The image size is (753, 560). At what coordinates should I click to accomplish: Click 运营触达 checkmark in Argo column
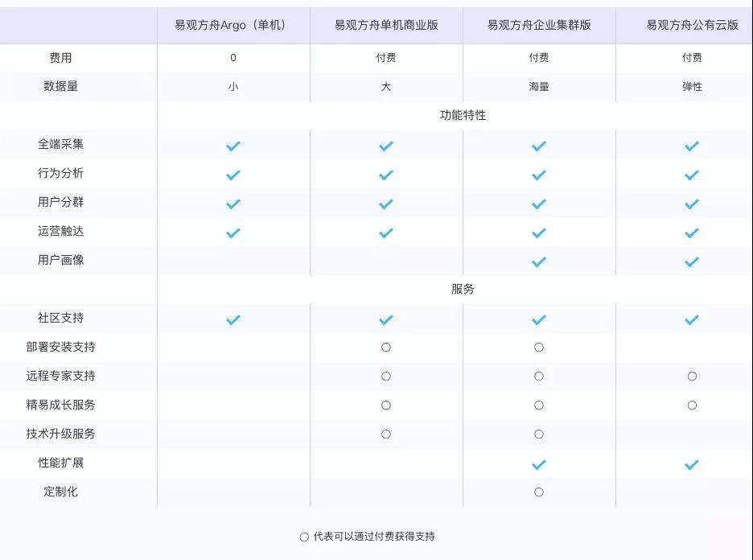[x=233, y=233]
